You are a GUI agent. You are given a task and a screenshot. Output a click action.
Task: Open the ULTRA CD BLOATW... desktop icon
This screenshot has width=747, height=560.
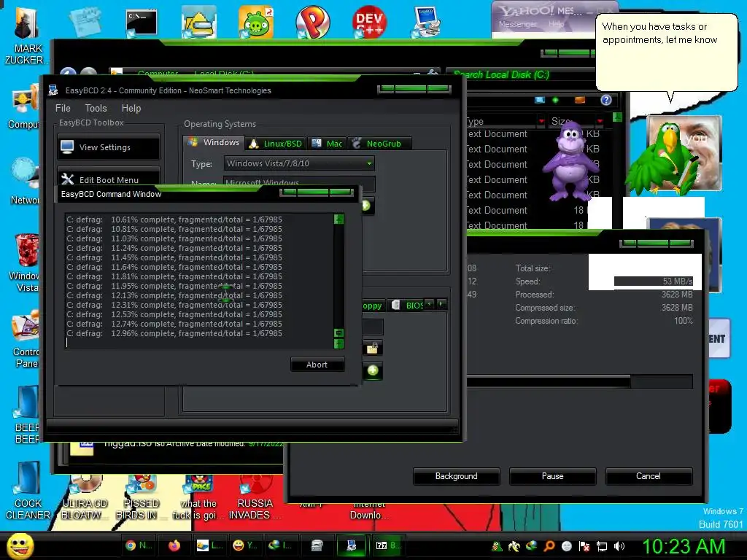[85, 497]
